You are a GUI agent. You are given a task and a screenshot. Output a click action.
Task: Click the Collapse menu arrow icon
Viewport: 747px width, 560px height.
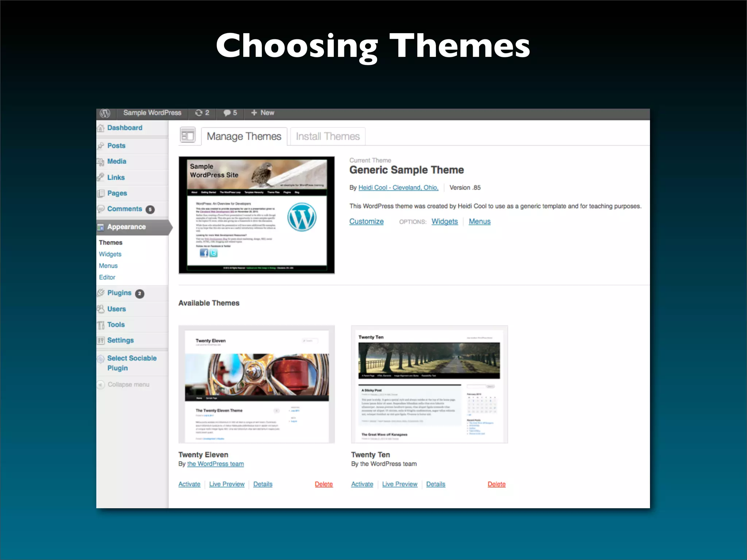[101, 385]
